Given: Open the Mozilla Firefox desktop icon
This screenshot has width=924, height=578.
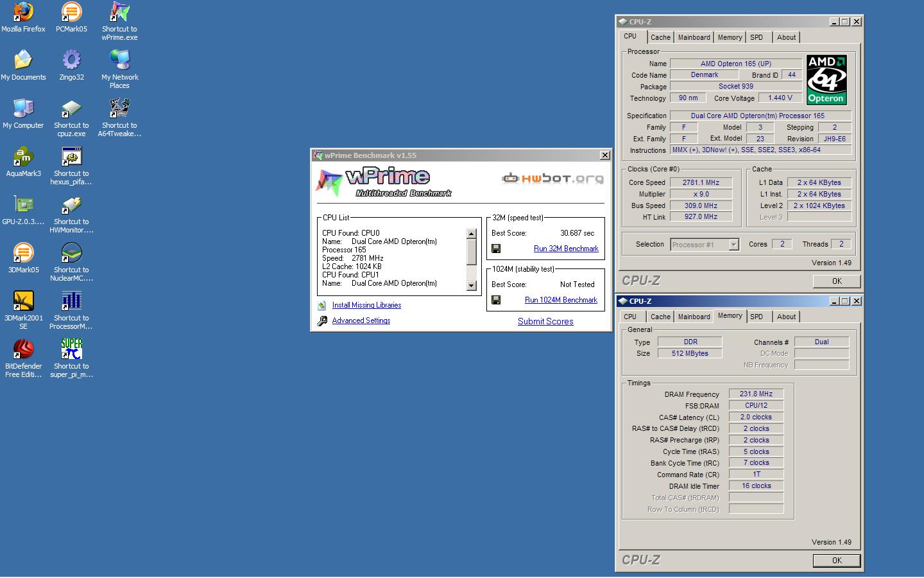Looking at the screenshot, I should coord(23,12).
